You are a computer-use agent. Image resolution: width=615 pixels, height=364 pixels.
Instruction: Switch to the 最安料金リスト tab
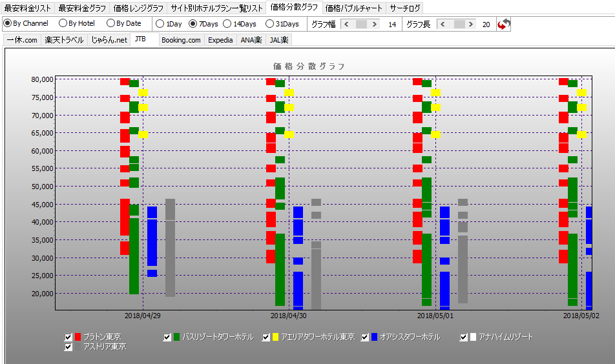(x=28, y=8)
